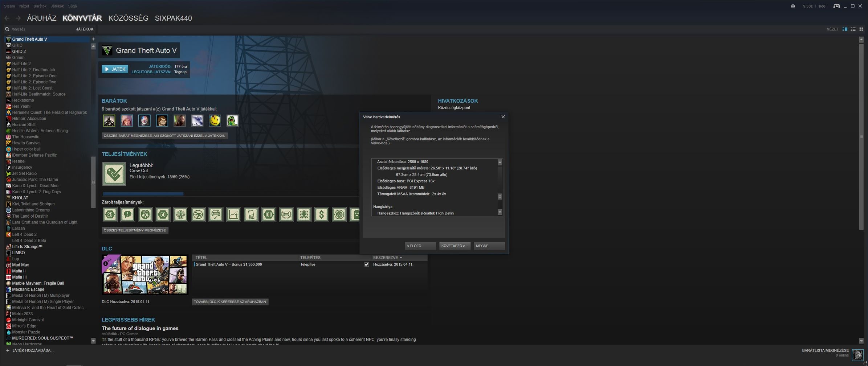Viewport: 868px width, 366px height.
Task: Select KHOLAT in the game list
Action: click(20, 198)
